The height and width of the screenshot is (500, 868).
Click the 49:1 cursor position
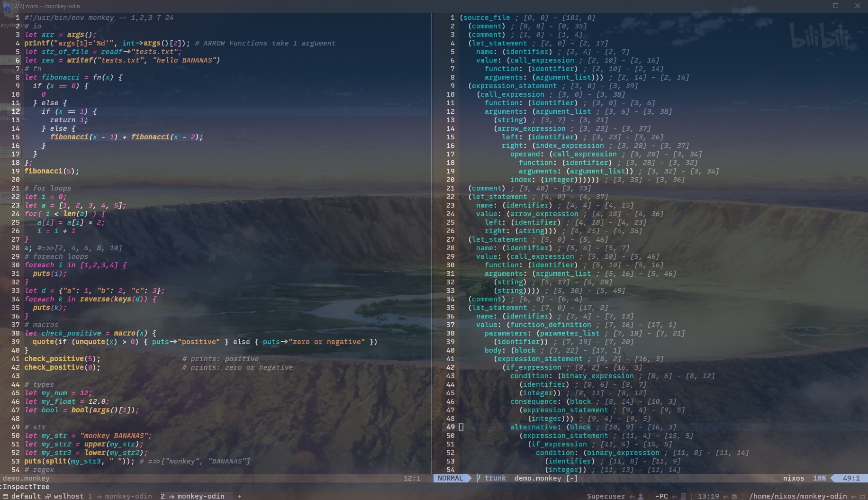(x=851, y=478)
